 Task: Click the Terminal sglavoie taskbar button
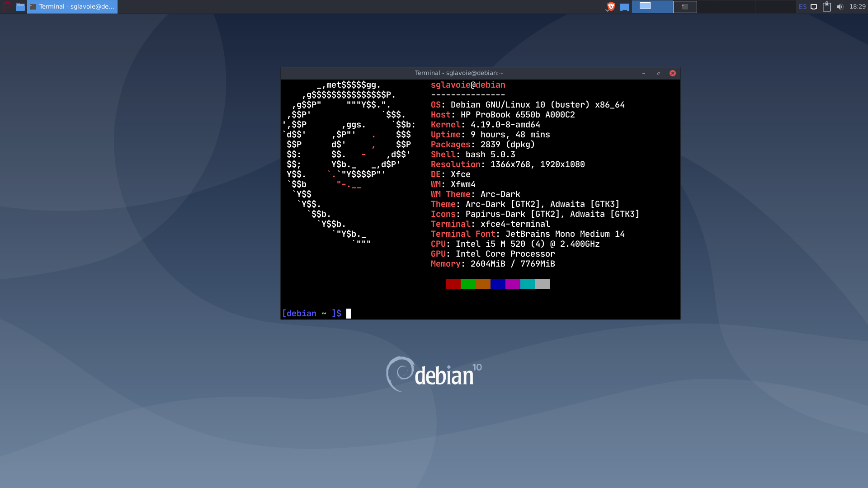pyautogui.click(x=72, y=6)
